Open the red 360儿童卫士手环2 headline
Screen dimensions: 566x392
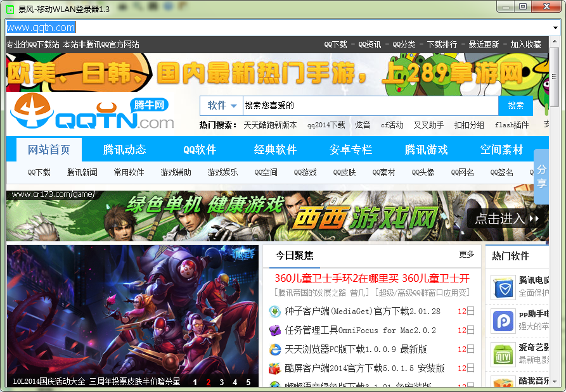pyautogui.click(x=372, y=278)
